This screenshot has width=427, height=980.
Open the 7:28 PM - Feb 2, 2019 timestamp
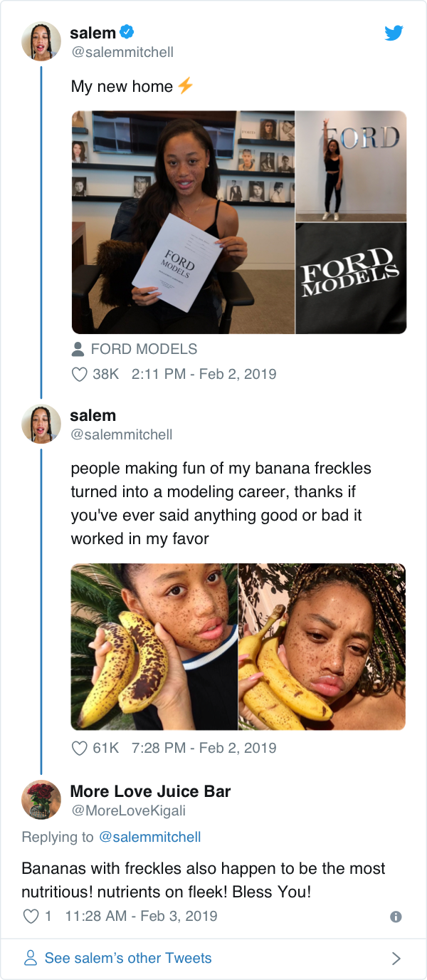[x=204, y=748]
